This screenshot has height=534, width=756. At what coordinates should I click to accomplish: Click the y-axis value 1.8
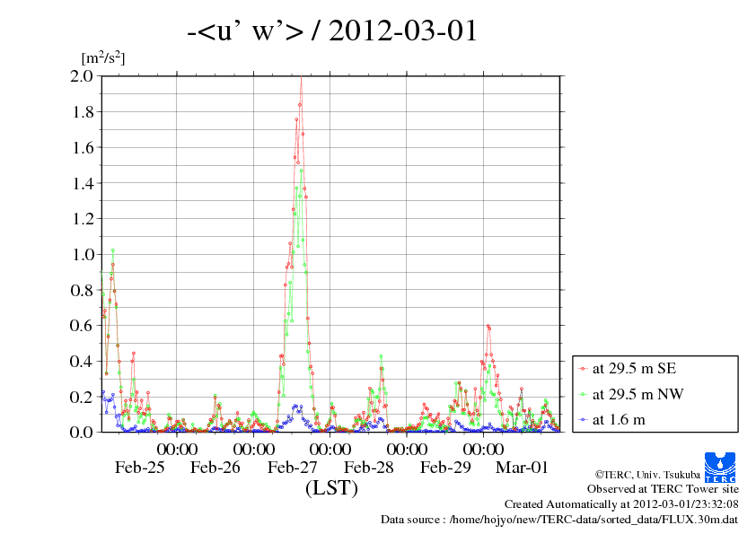coord(83,112)
